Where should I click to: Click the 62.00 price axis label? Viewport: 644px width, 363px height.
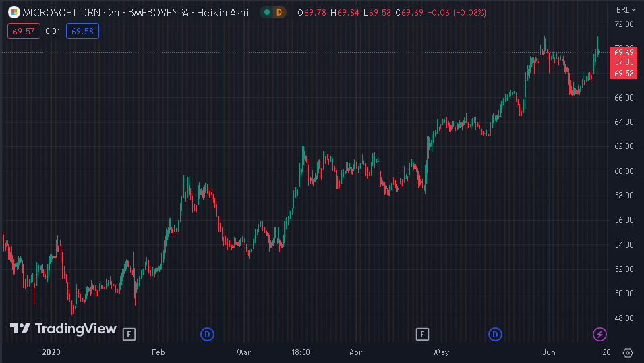tap(624, 146)
